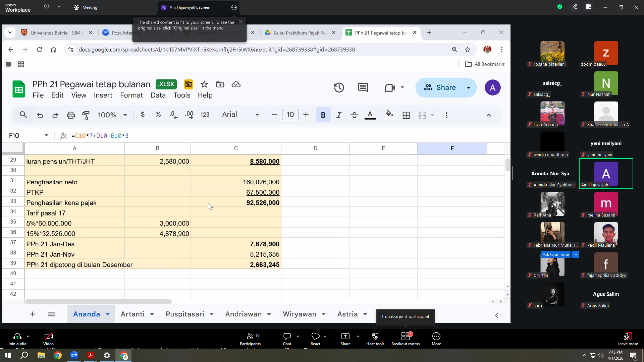
Task: Toggle strikethrough formatting
Action: coord(355,115)
